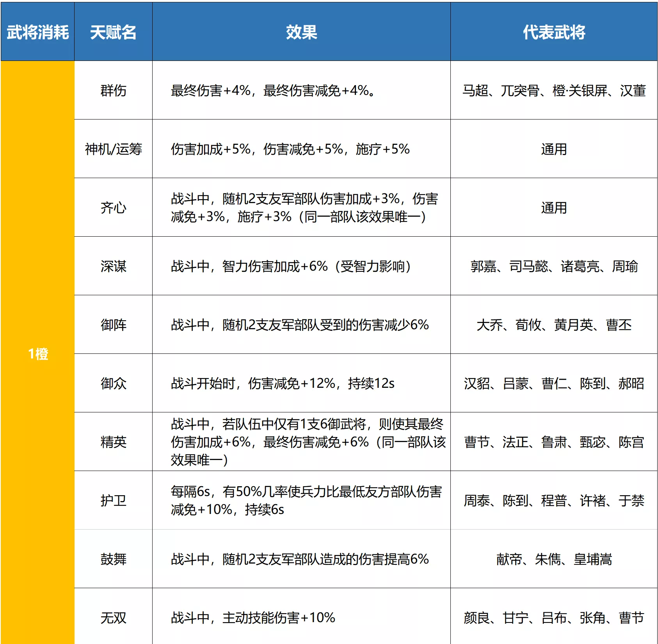Click the 通用 cell for 齐心 talent
The width and height of the screenshot is (658, 644).
coord(553,207)
